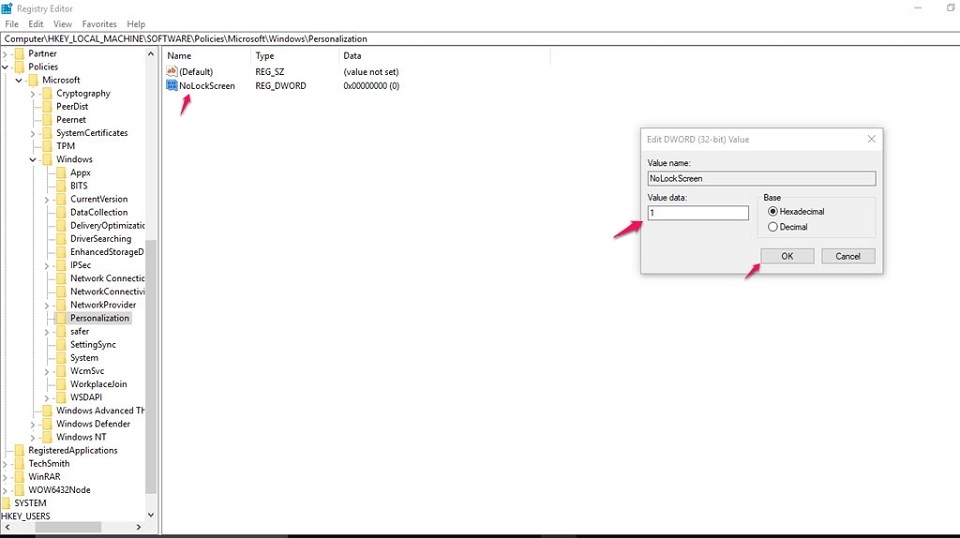Click the tree scrollbar down arrow
Screen dimensions: 960x538
point(151,515)
